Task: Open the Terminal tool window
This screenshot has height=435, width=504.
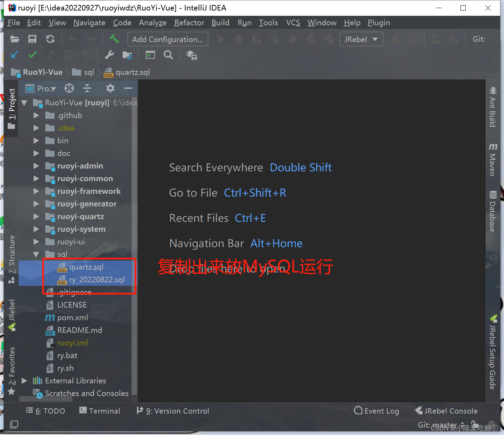Action: click(100, 411)
